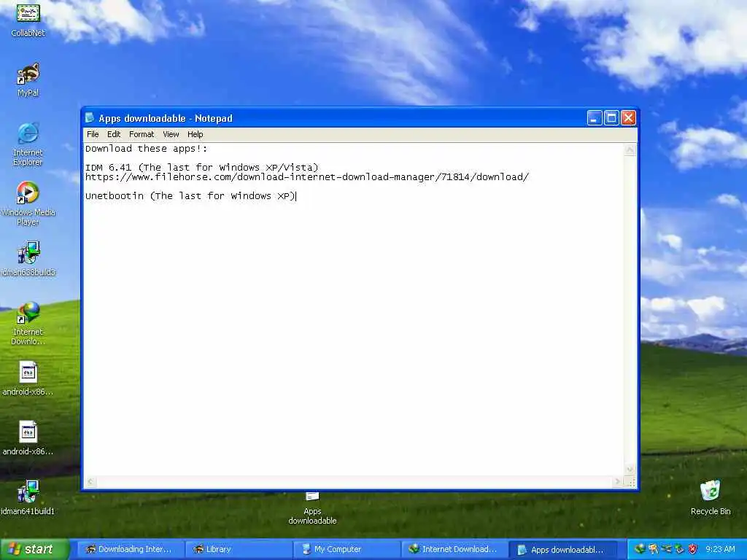The image size is (747, 560).
Task: Open the Notepad Help menu
Action: coord(195,134)
